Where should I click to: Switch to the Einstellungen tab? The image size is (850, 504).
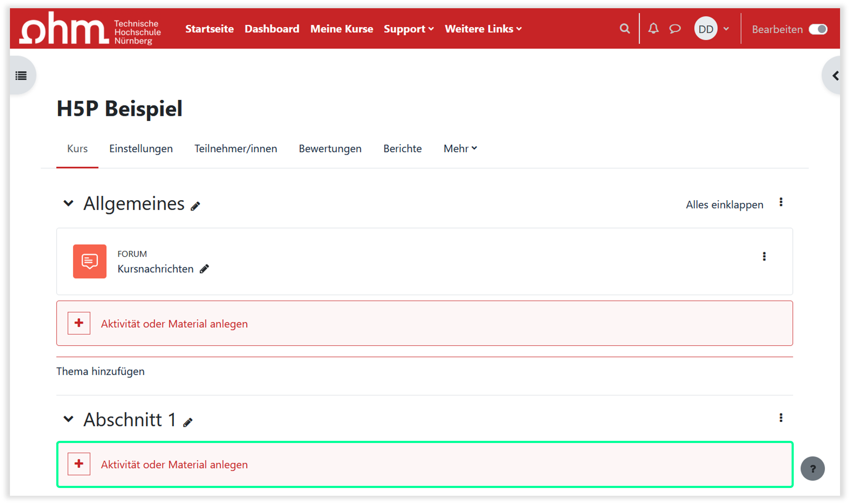[141, 148]
